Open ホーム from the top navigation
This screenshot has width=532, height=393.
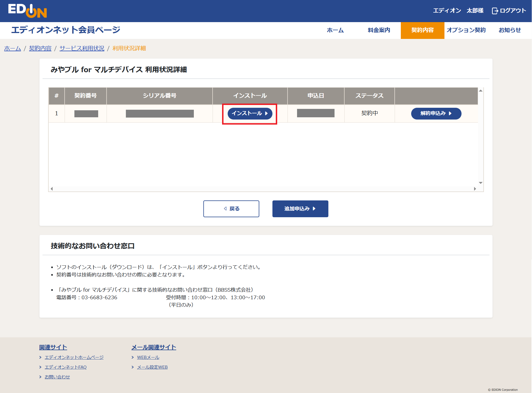pyautogui.click(x=335, y=30)
